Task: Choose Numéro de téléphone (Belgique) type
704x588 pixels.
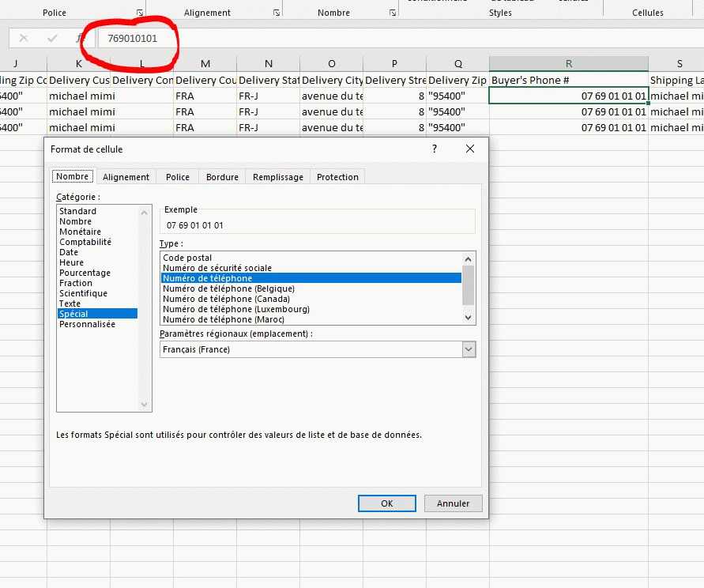Action: (228, 288)
